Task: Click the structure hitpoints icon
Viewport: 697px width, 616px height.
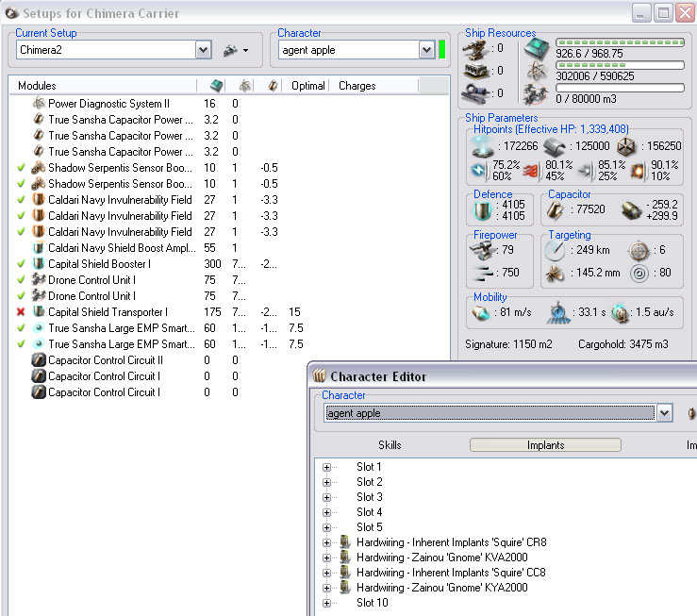Action: (x=626, y=146)
